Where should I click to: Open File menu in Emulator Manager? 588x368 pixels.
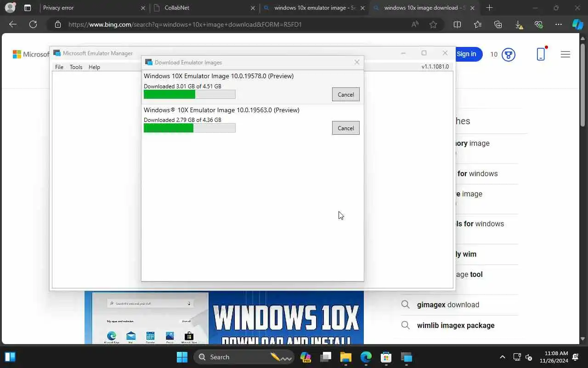pos(59,67)
